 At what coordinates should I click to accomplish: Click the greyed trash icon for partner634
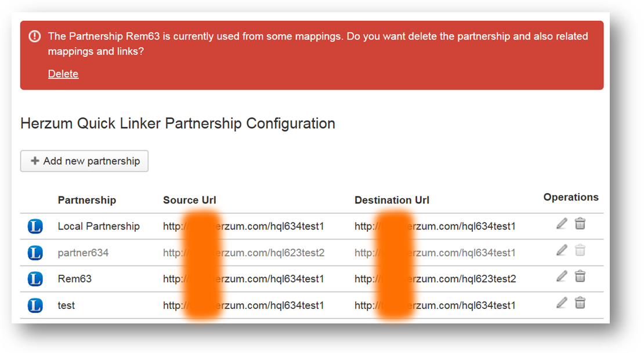580,250
